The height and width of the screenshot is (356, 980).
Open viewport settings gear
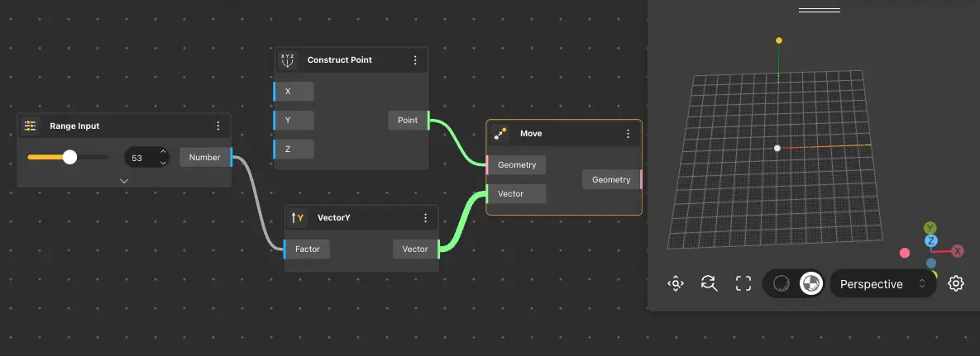tap(956, 283)
